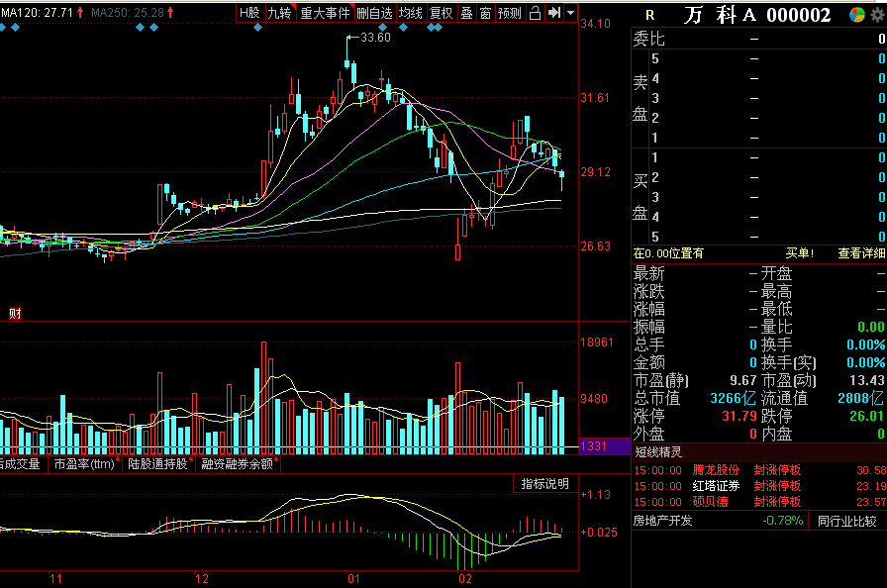Click the 房地产开发 sector label
The height and width of the screenshot is (588, 887).
point(662,521)
